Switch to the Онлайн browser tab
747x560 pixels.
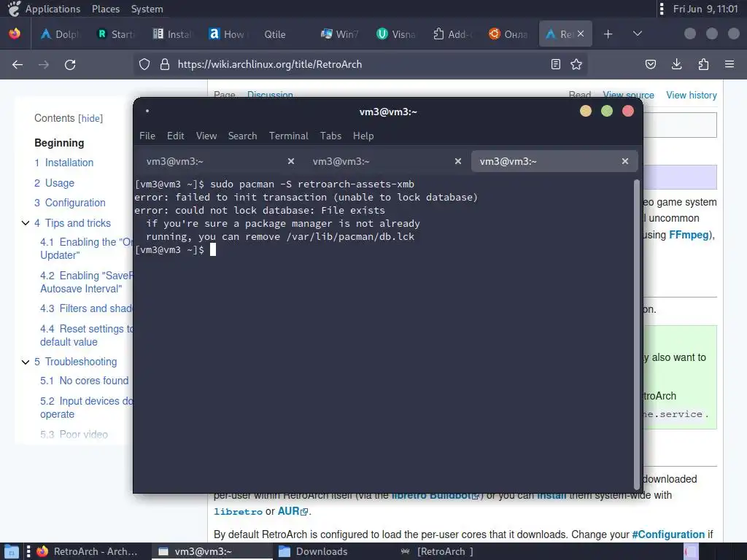click(508, 34)
